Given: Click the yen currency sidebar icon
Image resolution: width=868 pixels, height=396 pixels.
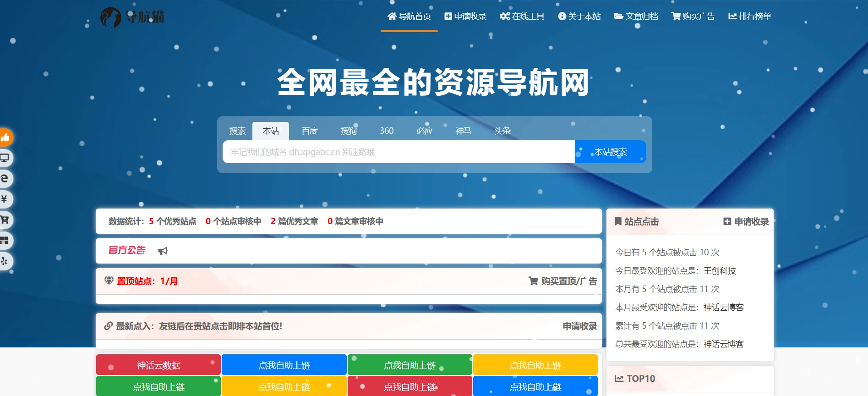Looking at the screenshot, I should click(x=5, y=199).
